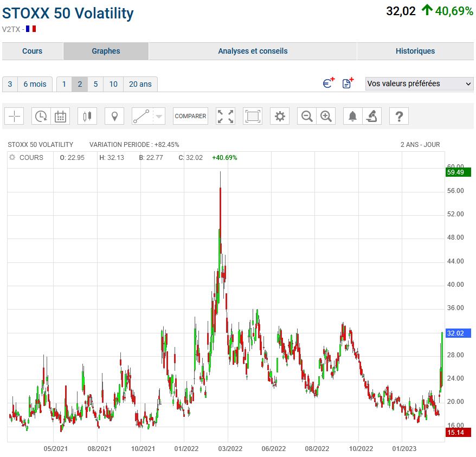Open the Vos valeurs préférées dropdown
The width and height of the screenshot is (476, 457).
[x=419, y=83]
